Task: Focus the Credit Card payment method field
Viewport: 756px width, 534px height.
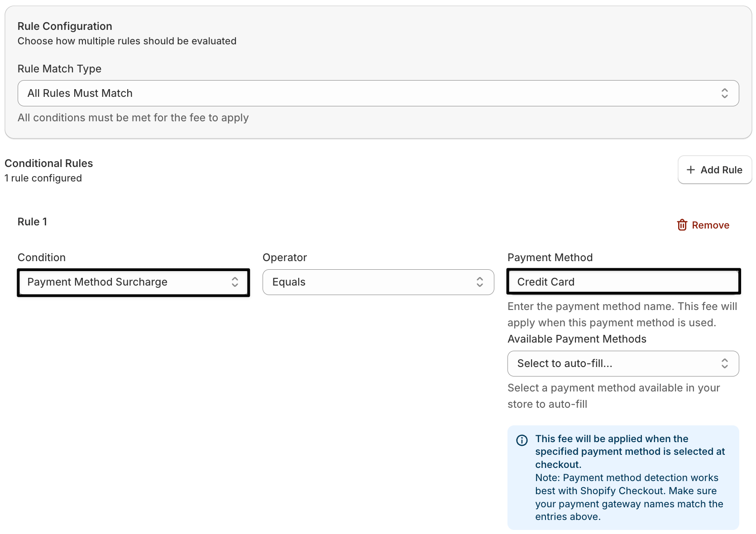Action: (x=623, y=282)
